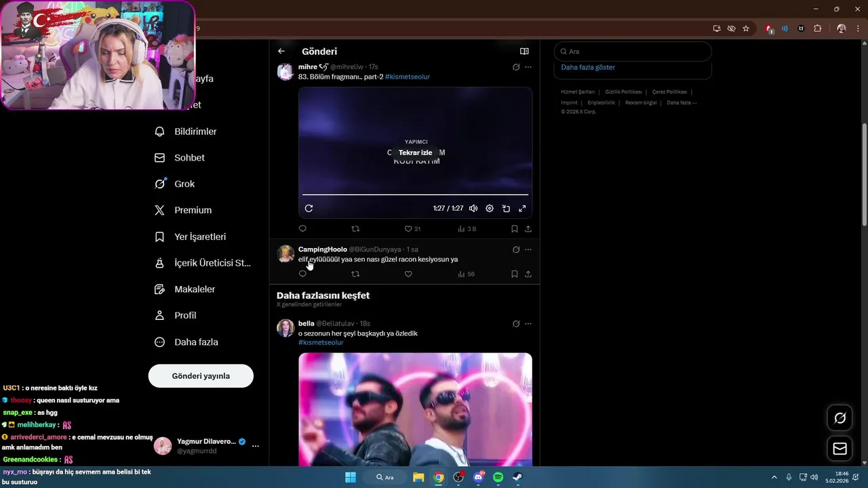This screenshot has height=488, width=868.
Task: Open Premium in sidebar
Action: coord(183,210)
